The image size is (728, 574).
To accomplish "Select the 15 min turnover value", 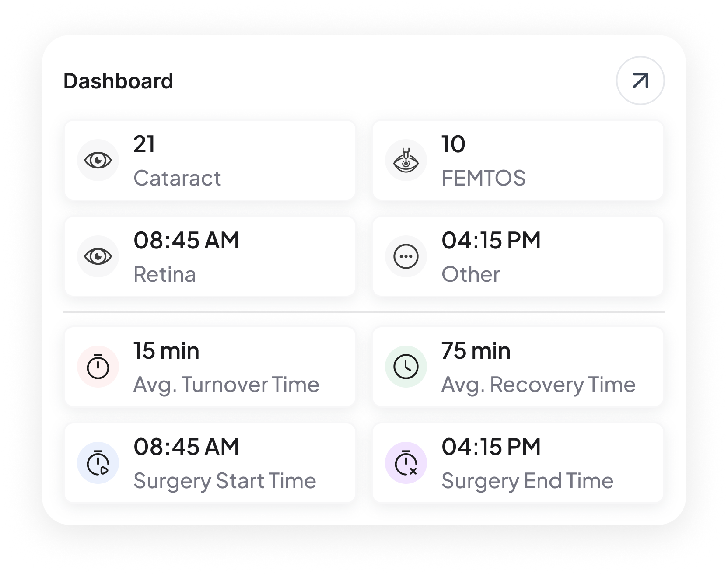I will [x=166, y=351].
